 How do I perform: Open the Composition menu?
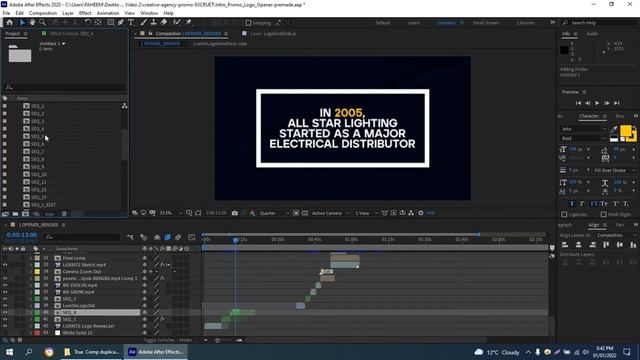click(43, 13)
